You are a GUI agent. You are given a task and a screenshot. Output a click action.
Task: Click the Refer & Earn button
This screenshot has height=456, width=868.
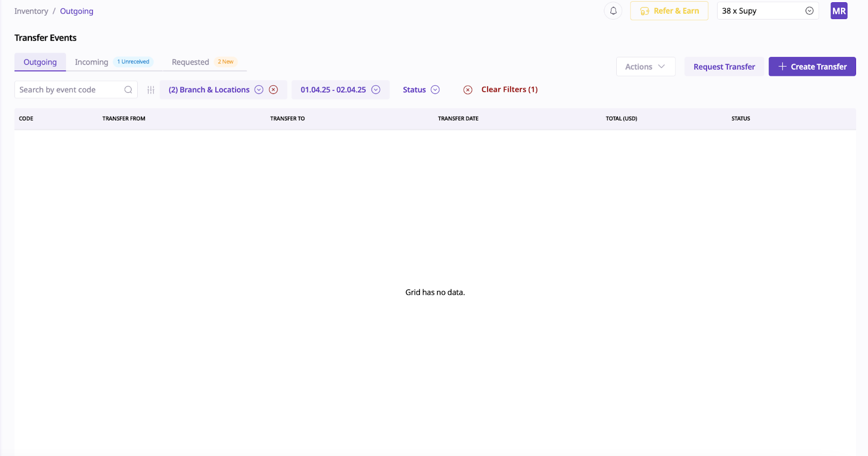pyautogui.click(x=669, y=11)
